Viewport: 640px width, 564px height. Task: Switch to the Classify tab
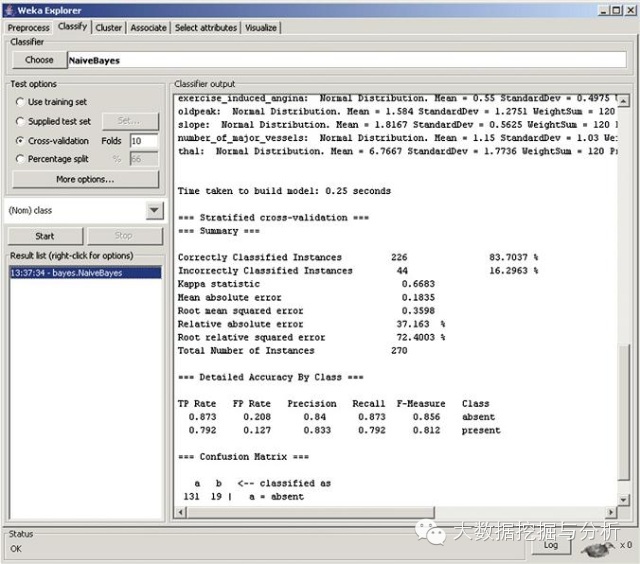[x=72, y=27]
